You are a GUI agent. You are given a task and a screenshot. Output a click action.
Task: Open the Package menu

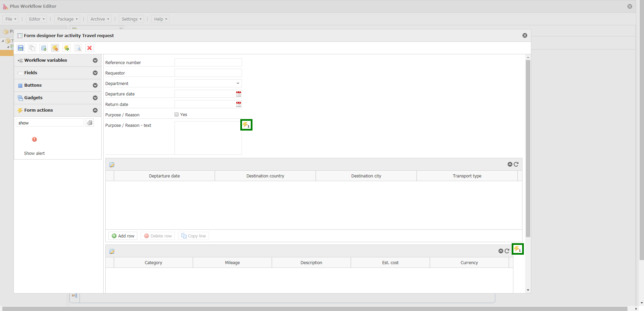[x=67, y=19]
